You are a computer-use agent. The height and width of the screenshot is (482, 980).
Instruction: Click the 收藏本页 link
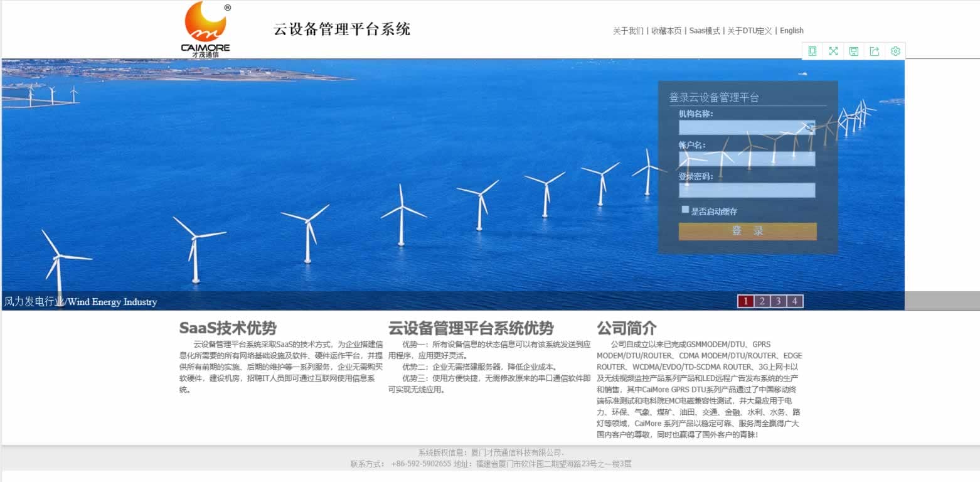(x=666, y=31)
